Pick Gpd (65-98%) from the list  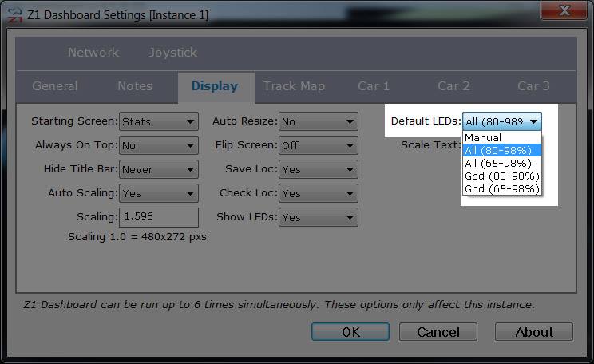[502, 188]
